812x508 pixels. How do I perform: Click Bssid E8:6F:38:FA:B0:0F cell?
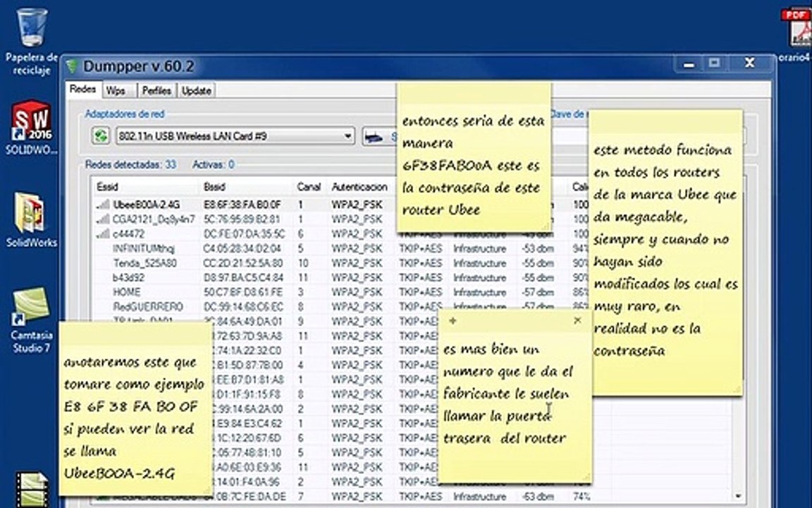coord(242,205)
